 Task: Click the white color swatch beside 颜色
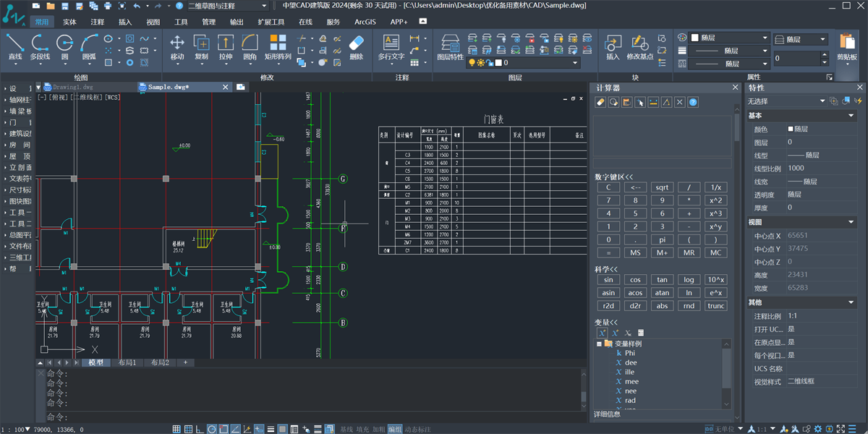coord(791,129)
